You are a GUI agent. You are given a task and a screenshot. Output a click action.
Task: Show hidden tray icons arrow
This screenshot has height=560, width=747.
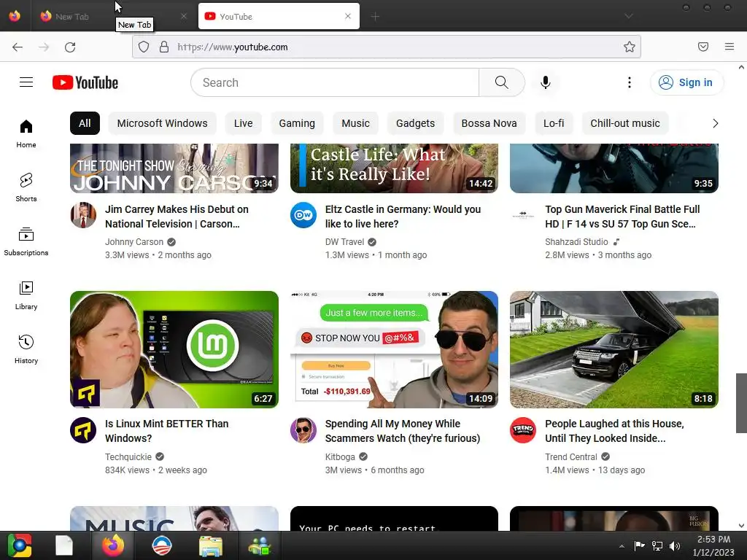pyautogui.click(x=622, y=545)
